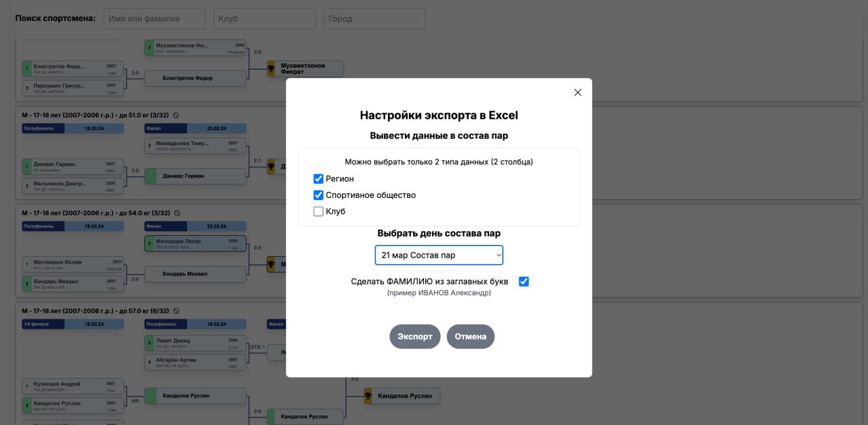The height and width of the screenshot is (425, 868).
Task: Click the Выбрать день состава пар label
Action: 439,233
